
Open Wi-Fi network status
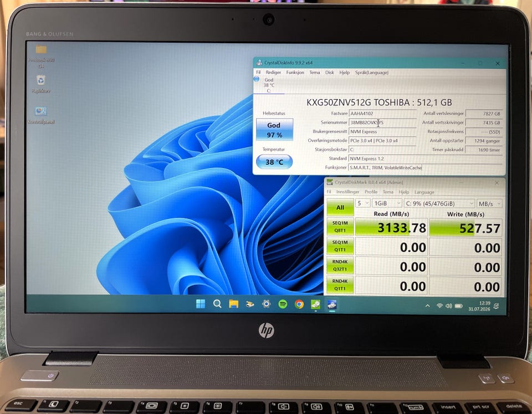(x=439, y=306)
